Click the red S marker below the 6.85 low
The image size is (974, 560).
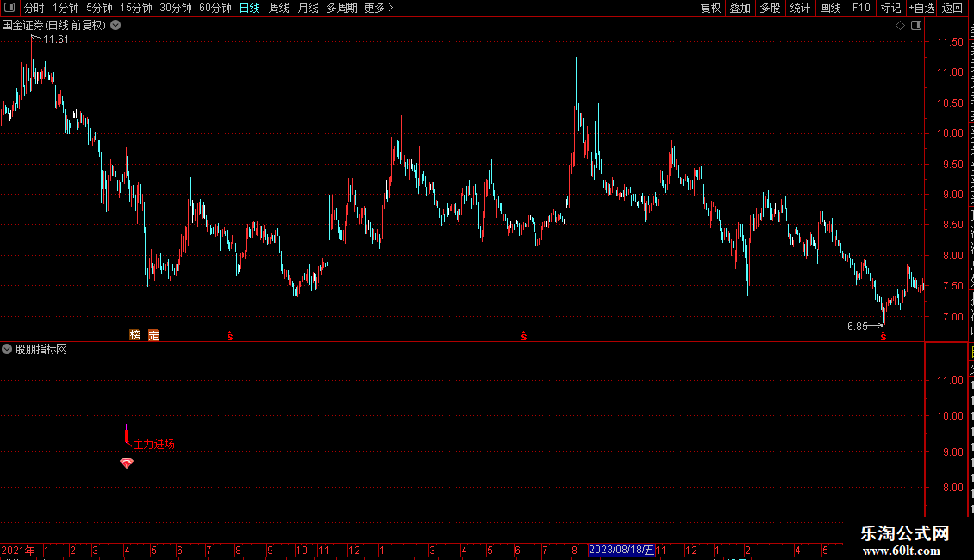point(883,336)
